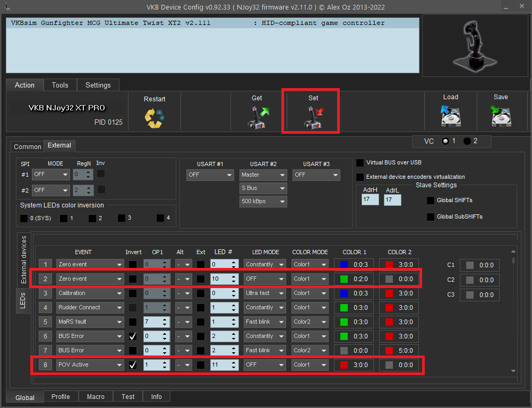Enable Virtual BUS over USB checkbox
This screenshot has width=532, height=408.
(361, 163)
